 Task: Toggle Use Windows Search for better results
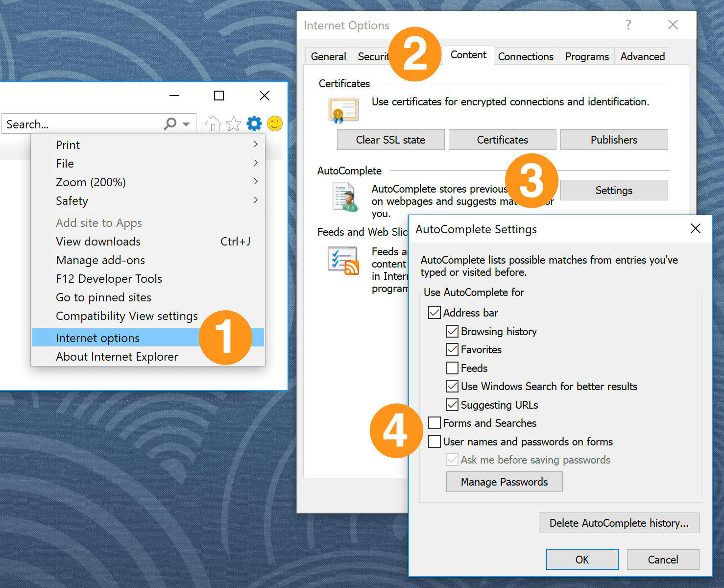[452, 386]
